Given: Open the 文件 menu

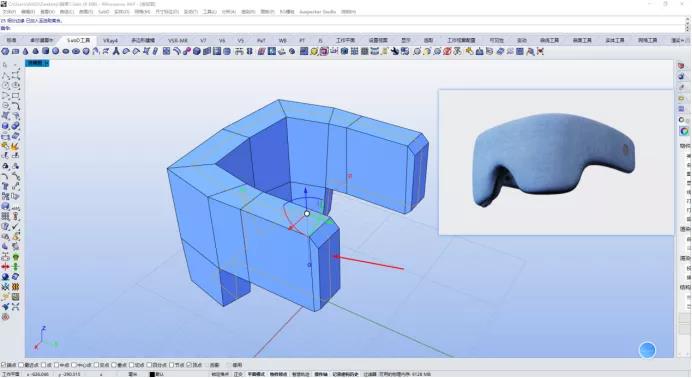Looking at the screenshot, I should (x=9, y=11).
